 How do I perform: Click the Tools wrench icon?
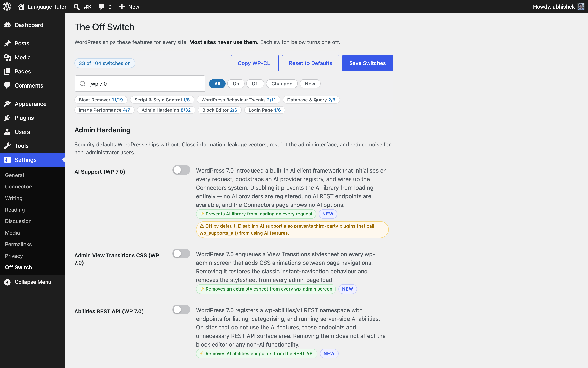coord(7,146)
